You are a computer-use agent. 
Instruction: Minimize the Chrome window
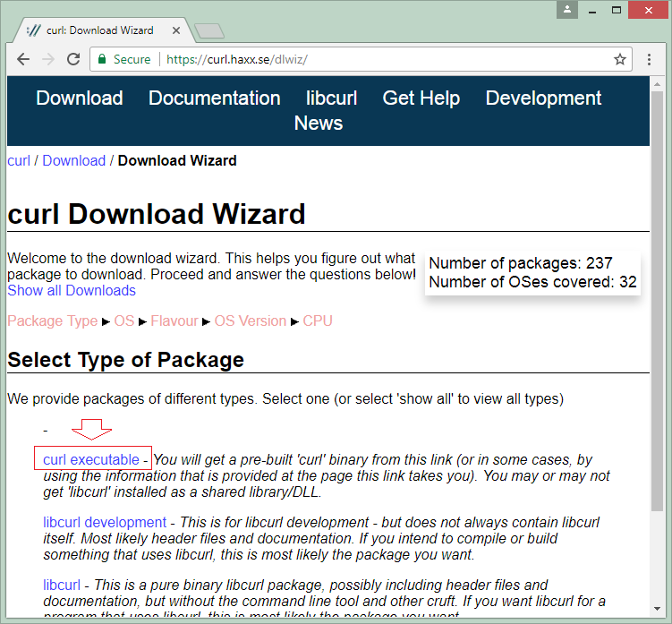[592, 10]
